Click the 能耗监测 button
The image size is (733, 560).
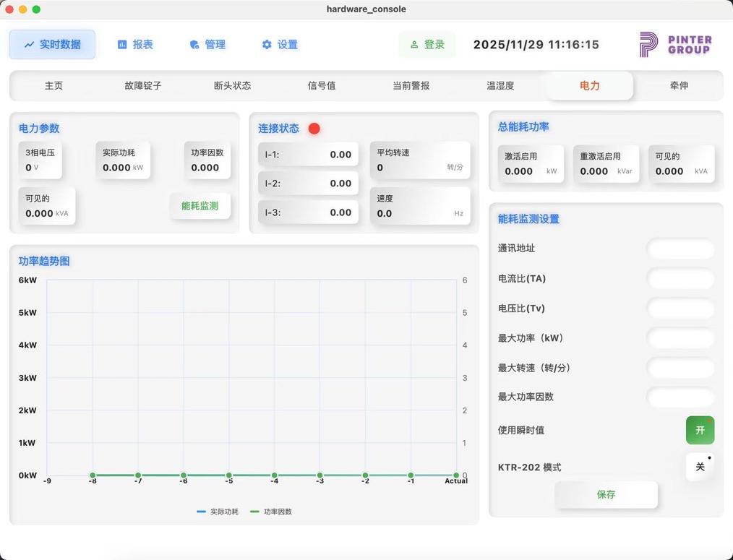coord(200,205)
